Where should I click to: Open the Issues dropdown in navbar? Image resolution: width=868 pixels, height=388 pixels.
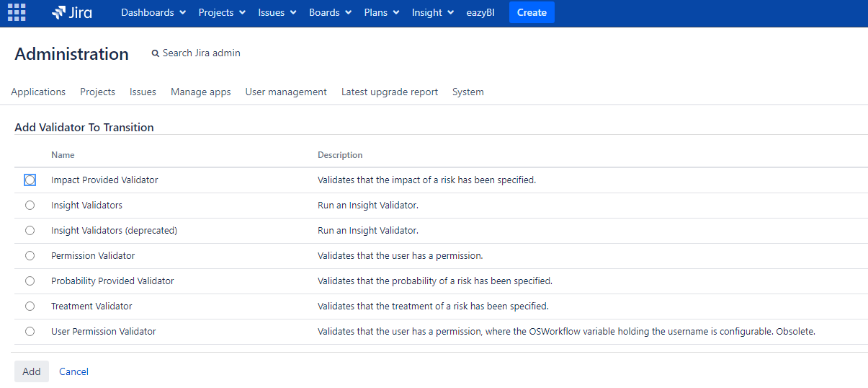[x=277, y=12]
